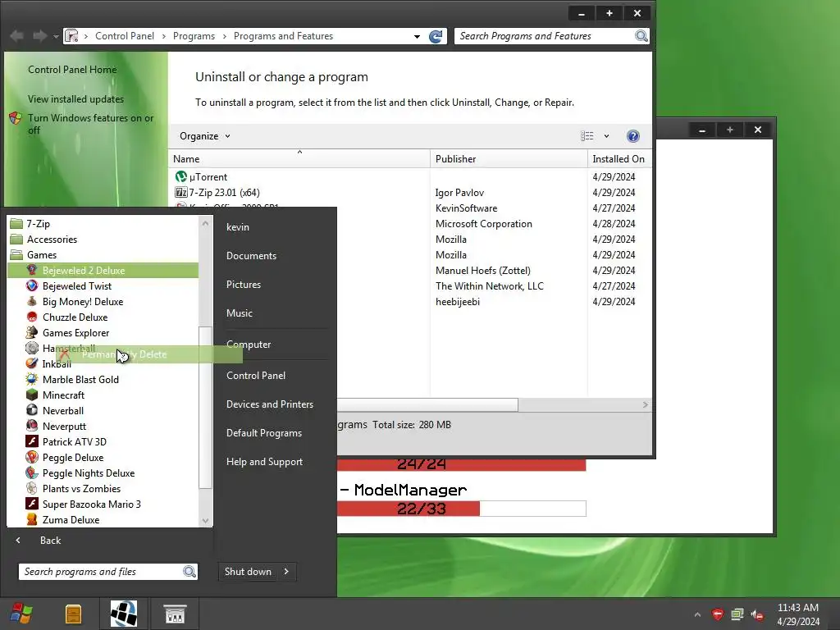The width and height of the screenshot is (840, 630).
Task: Open Pictures from the Start menu
Action: (x=243, y=285)
